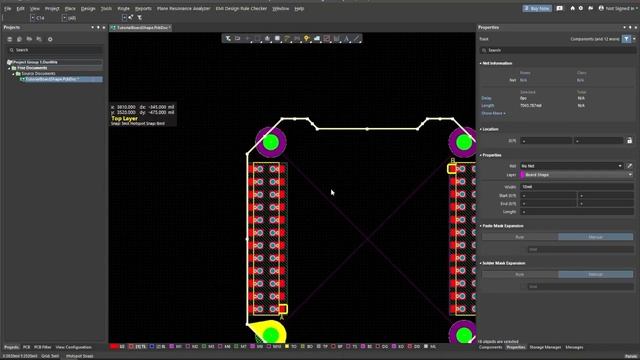Select the move objects plus icon
Viewport: 640px width, 360px height.
[247, 38]
